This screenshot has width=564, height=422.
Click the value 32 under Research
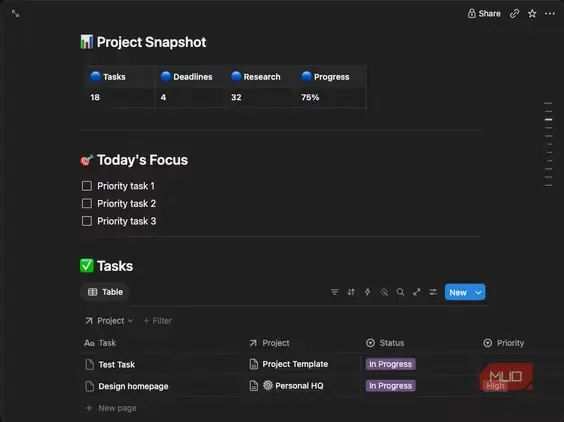[236, 97]
